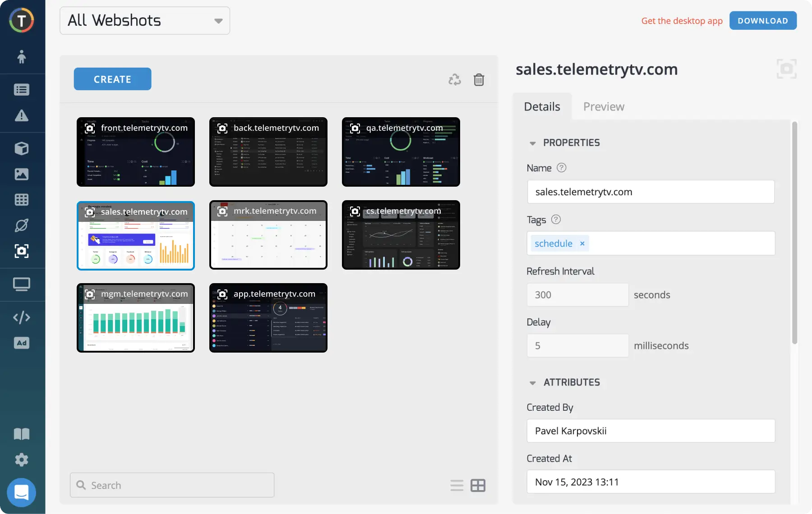Open the Ad icon in sidebar
The image size is (812, 514).
[21, 343]
